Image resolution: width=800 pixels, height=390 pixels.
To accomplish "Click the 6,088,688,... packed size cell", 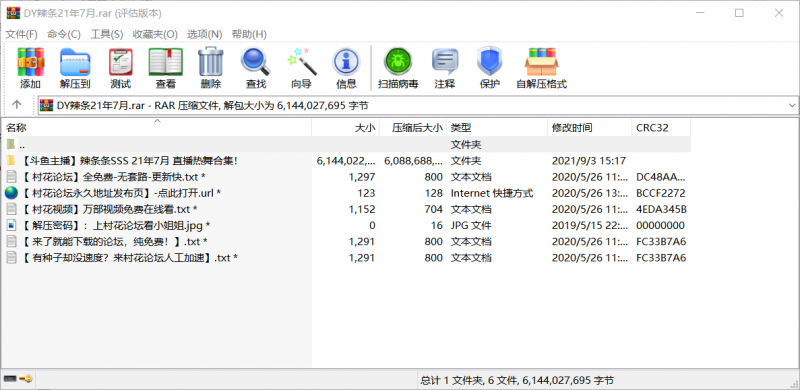I will (x=413, y=161).
